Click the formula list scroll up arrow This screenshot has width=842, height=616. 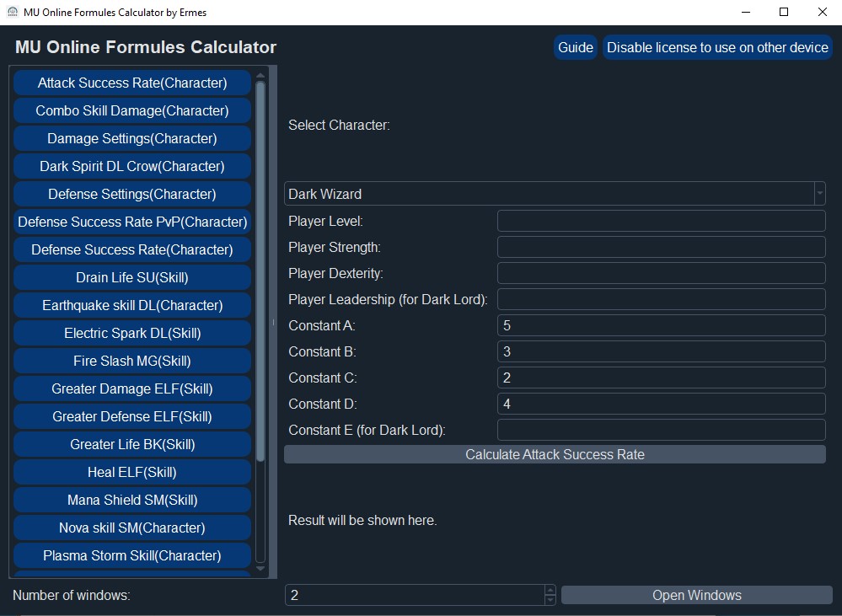[260, 75]
